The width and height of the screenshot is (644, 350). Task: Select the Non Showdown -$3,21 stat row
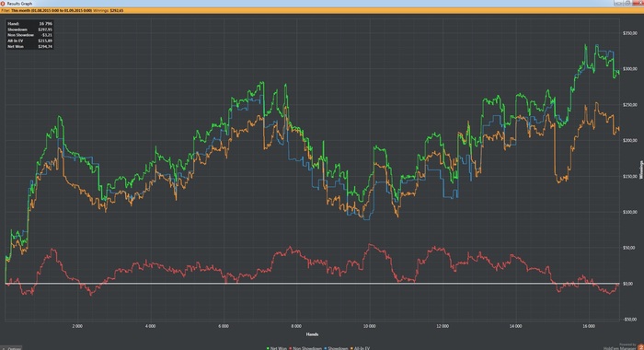(29, 35)
